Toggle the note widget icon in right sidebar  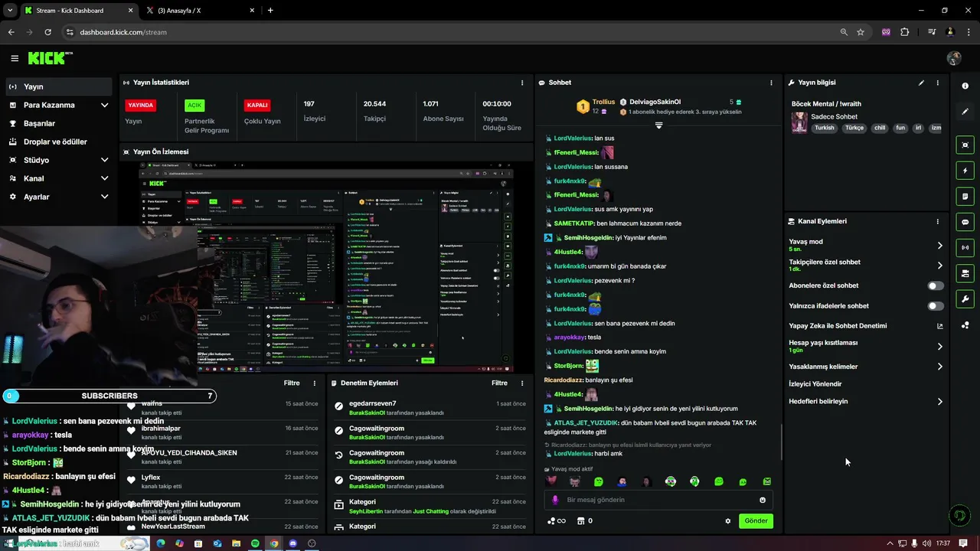tap(965, 196)
